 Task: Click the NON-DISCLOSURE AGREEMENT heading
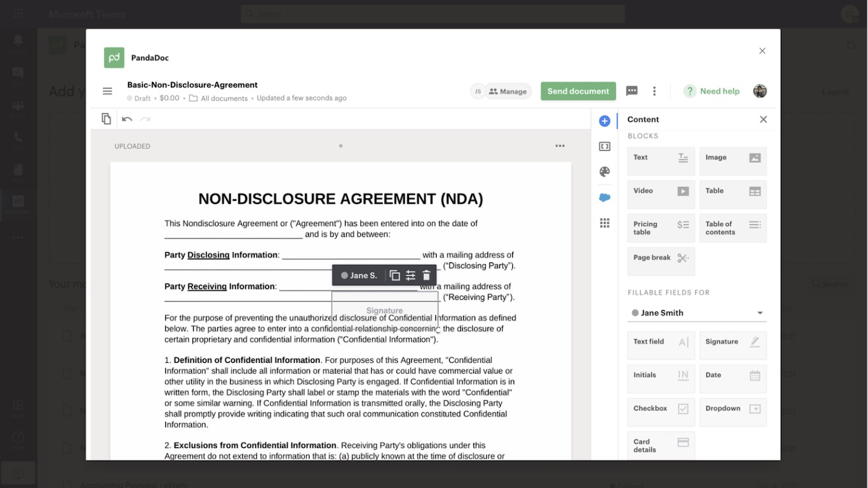pyautogui.click(x=341, y=199)
